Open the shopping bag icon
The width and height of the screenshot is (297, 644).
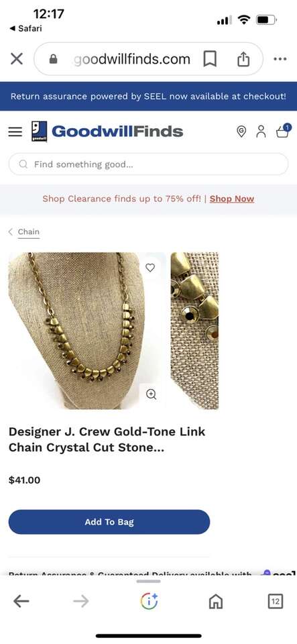(283, 131)
